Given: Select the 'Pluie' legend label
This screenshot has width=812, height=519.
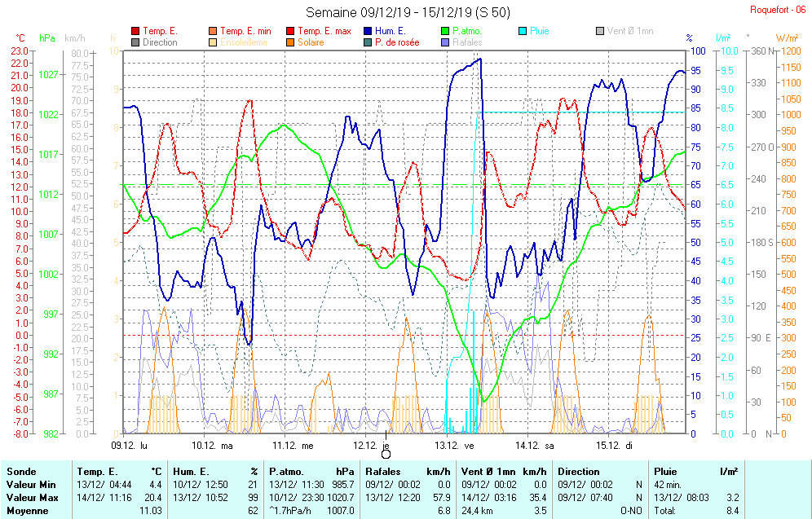Looking at the screenshot, I should 539,31.
